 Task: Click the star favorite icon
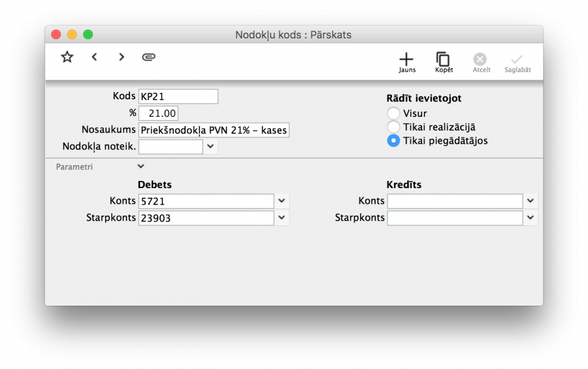[x=67, y=57]
